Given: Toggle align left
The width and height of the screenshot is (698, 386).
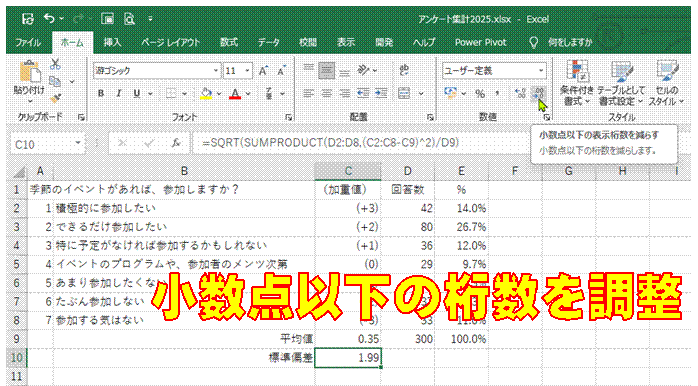Looking at the screenshot, I should point(308,93).
